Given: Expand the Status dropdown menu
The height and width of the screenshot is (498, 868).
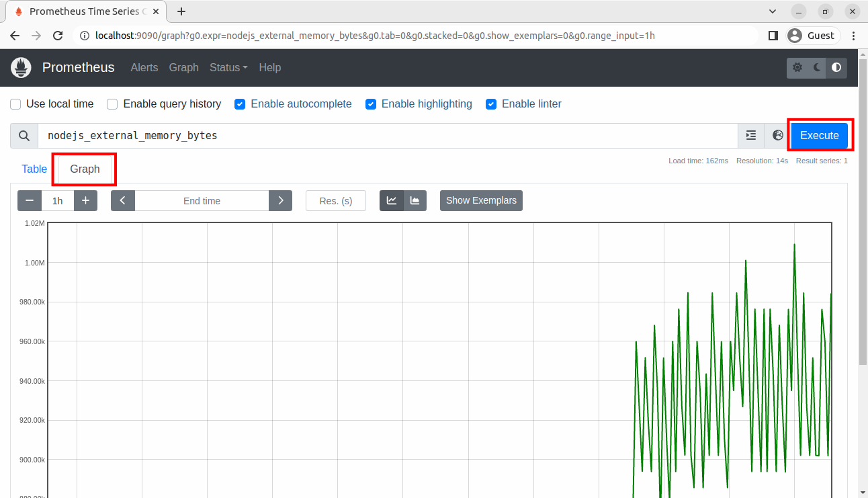Looking at the screenshot, I should (x=228, y=68).
